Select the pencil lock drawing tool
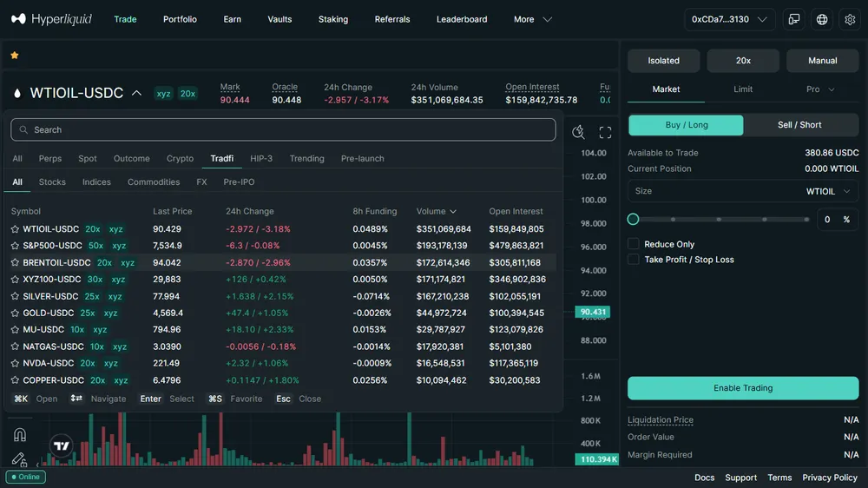The height and width of the screenshot is (488, 868). 19,459
